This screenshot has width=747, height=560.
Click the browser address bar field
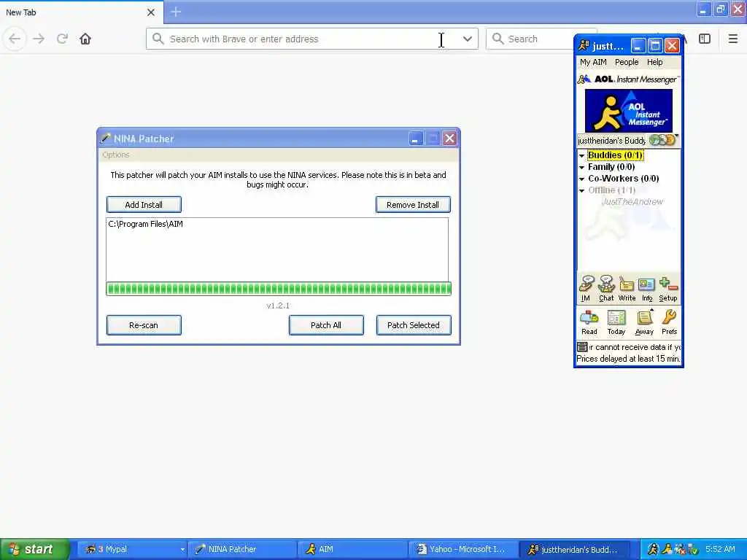pyautogui.click(x=312, y=39)
